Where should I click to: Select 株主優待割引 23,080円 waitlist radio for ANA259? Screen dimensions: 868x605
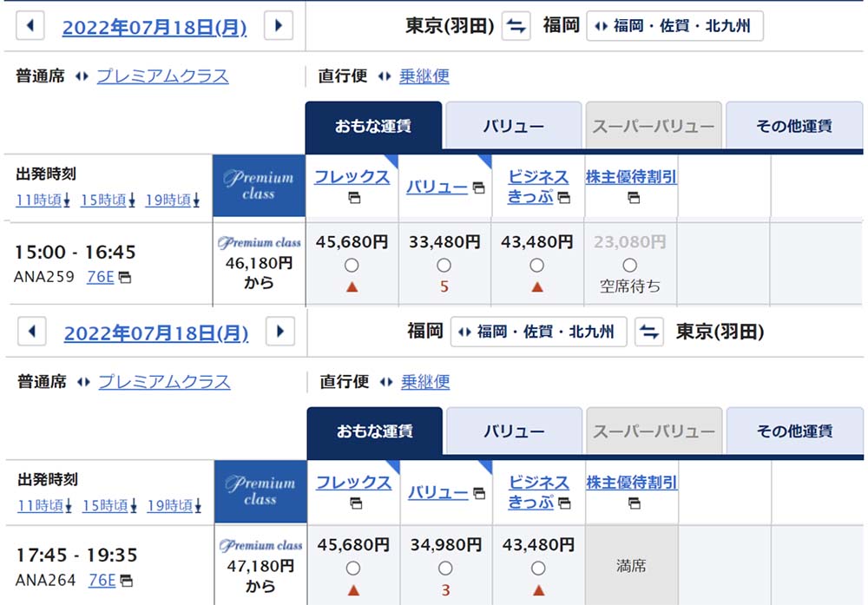coord(630,265)
